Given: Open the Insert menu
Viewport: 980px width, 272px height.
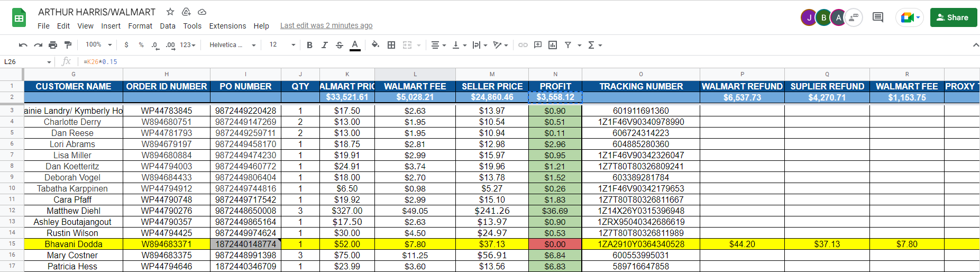Looking at the screenshot, I should point(111,26).
